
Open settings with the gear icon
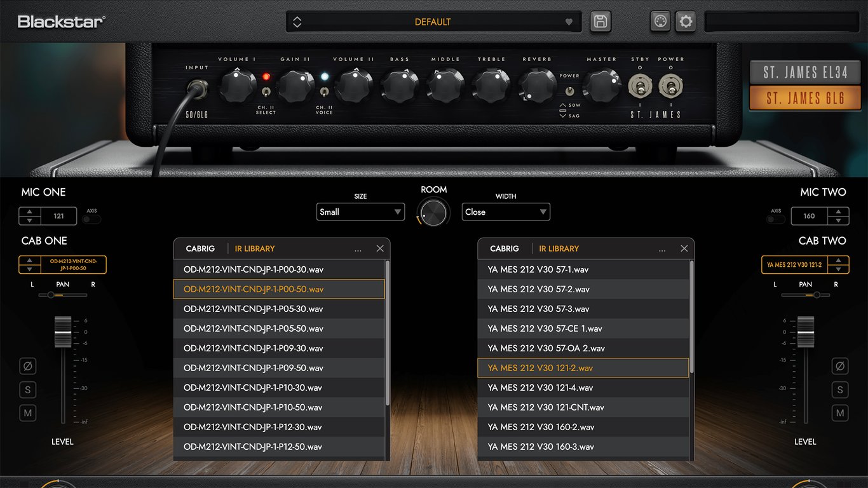pyautogui.click(x=686, y=22)
